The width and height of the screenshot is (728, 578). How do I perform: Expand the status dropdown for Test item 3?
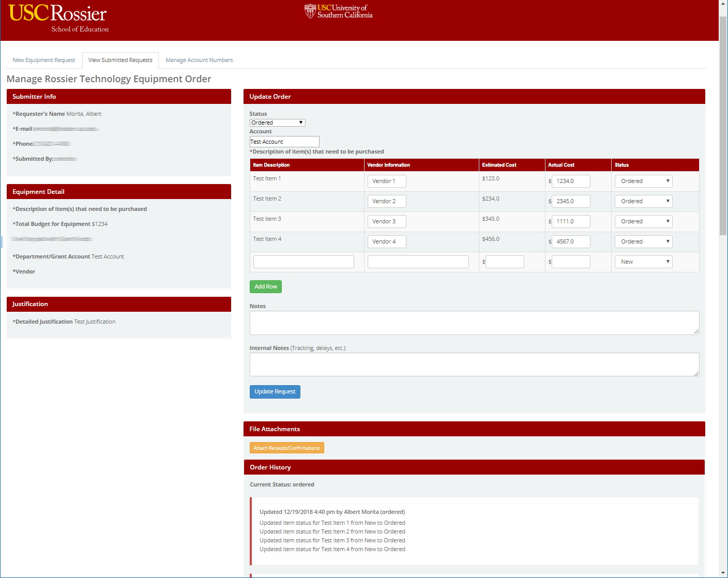pyautogui.click(x=643, y=222)
